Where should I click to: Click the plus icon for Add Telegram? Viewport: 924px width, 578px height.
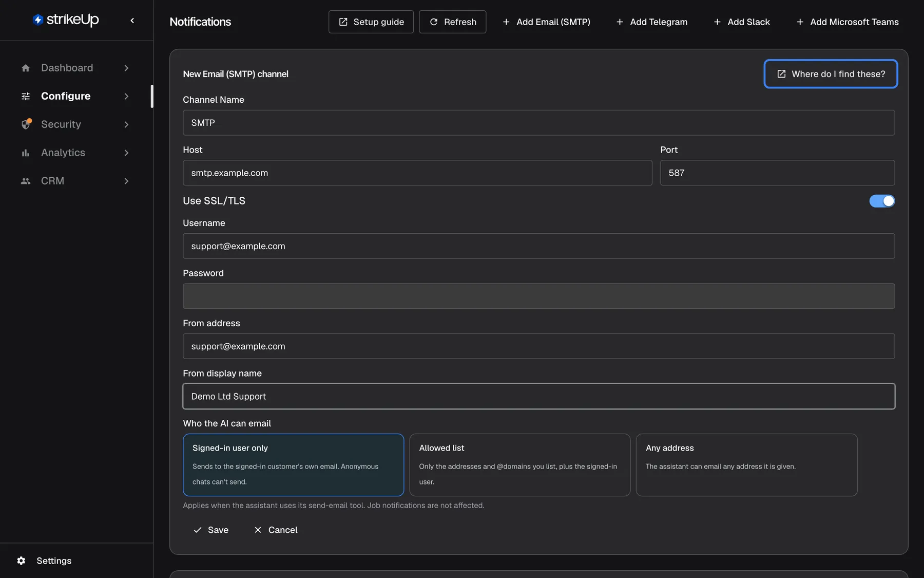(x=620, y=22)
